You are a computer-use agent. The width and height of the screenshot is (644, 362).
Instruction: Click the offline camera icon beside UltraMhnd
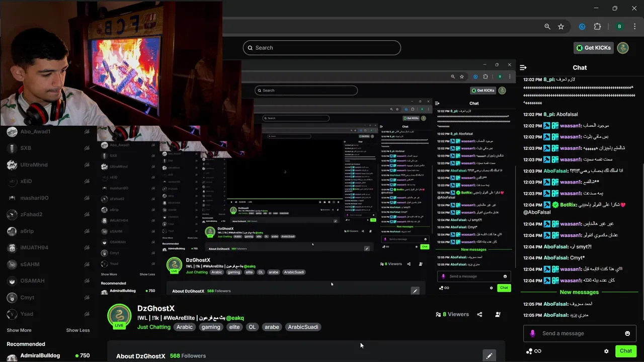(87, 165)
